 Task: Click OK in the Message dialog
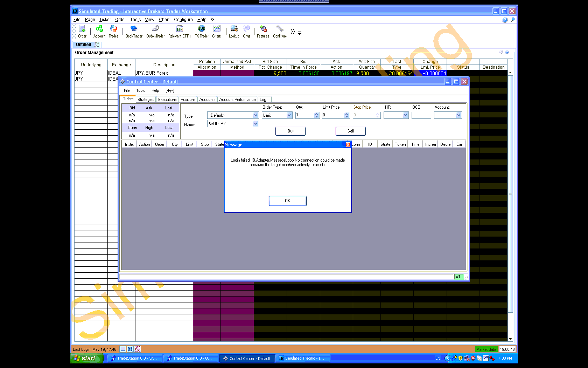point(287,201)
